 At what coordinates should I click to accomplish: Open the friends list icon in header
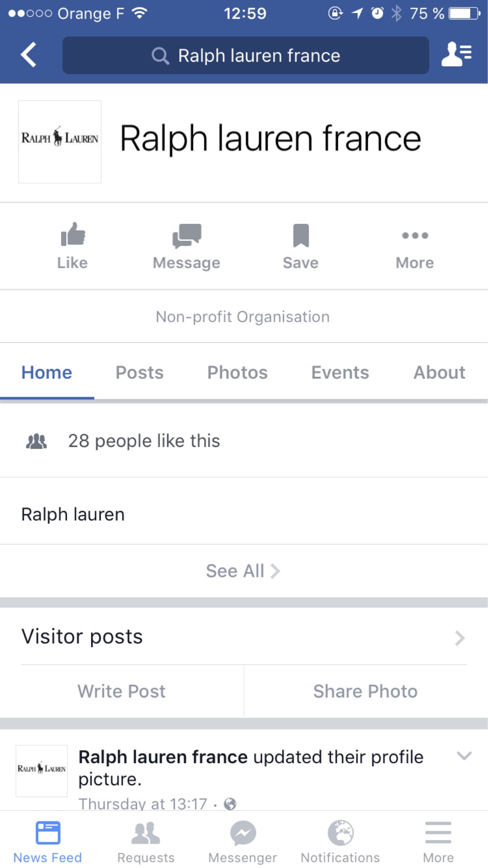click(x=457, y=54)
